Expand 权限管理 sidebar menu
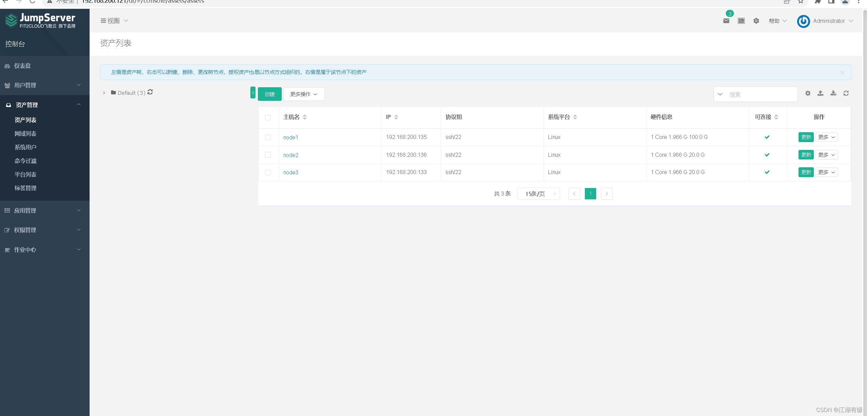Viewport: 868px width, 416px height. click(45, 230)
